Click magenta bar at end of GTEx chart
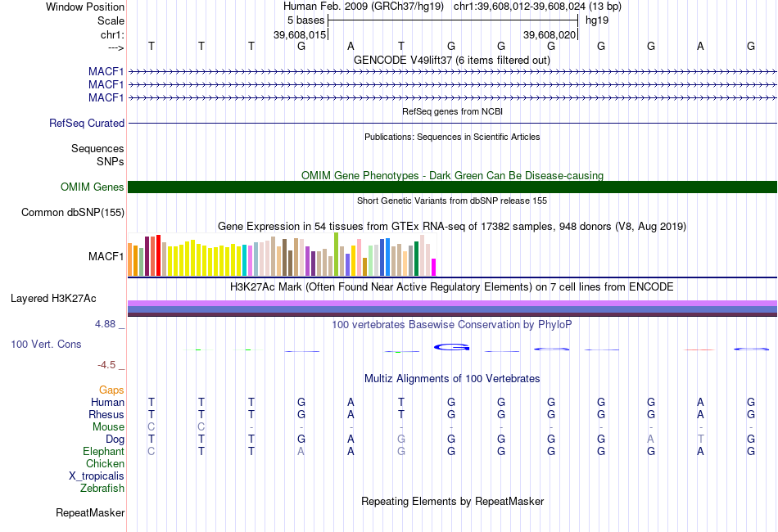The width and height of the screenshot is (778, 532). coord(434,268)
